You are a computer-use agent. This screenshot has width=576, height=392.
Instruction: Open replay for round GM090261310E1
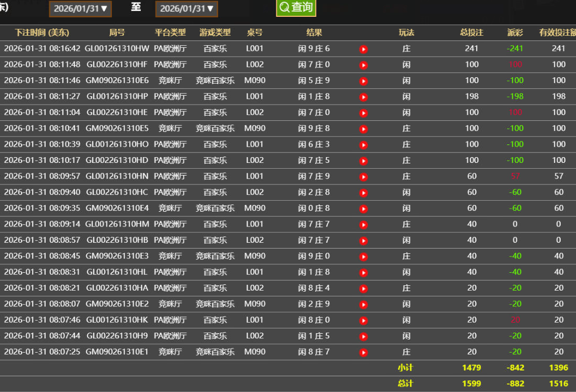click(363, 352)
